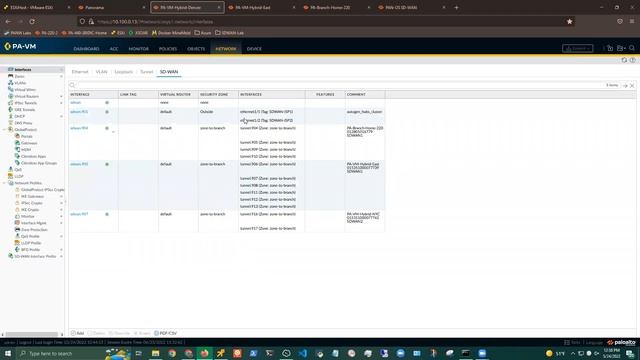
Task: Click the search icon in the PA-VM header
Action: tap(632, 48)
